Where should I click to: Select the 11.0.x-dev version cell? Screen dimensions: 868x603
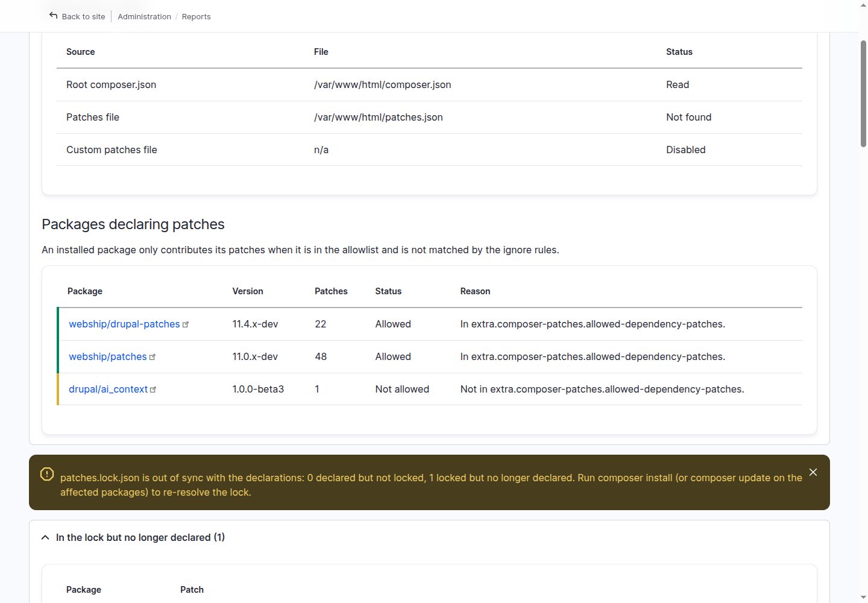click(255, 356)
